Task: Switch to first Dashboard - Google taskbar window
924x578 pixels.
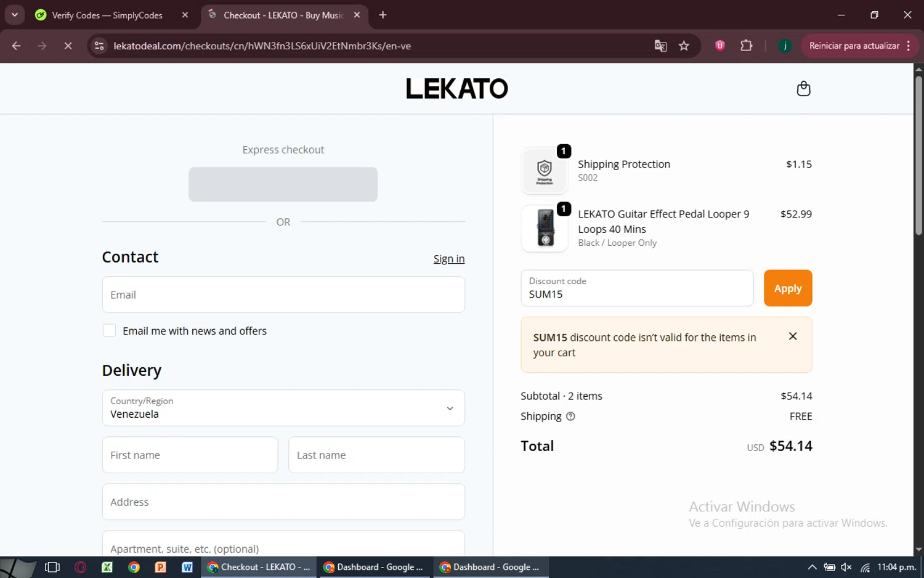Action: [x=375, y=567]
